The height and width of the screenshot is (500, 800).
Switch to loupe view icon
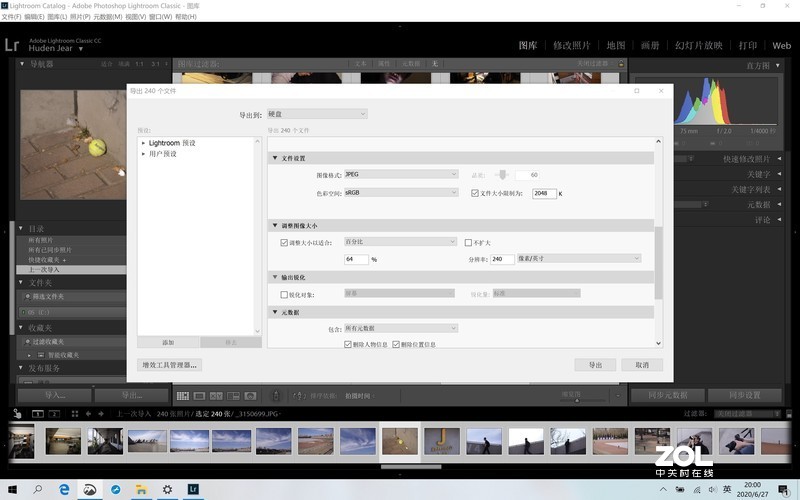tap(198, 396)
